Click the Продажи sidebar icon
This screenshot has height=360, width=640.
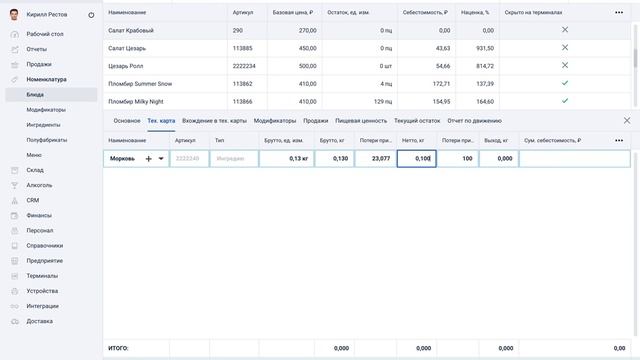15,64
